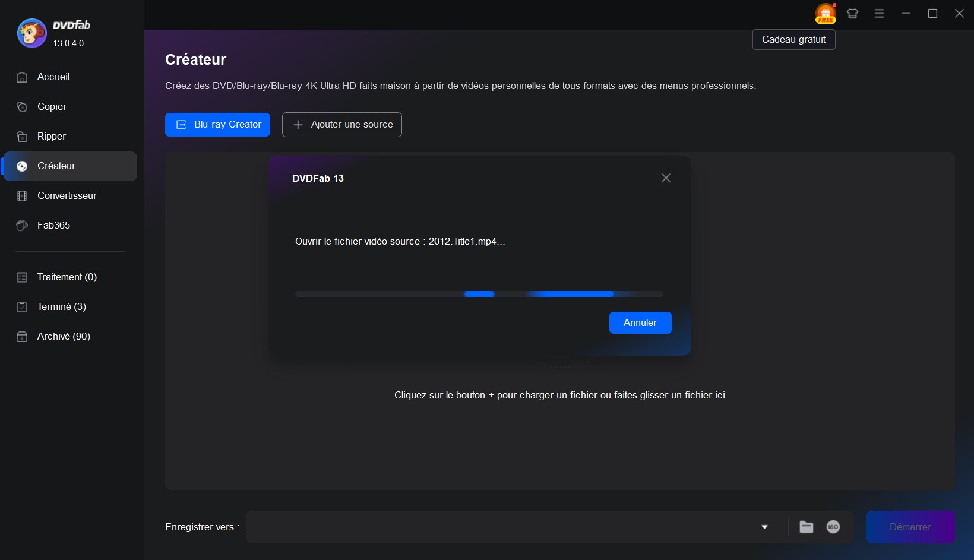This screenshot has width=974, height=560.
Task: Open the Copier module
Action: pos(70,107)
